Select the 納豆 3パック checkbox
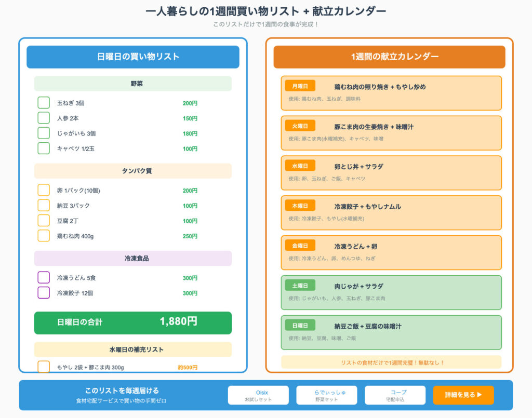 (44, 205)
